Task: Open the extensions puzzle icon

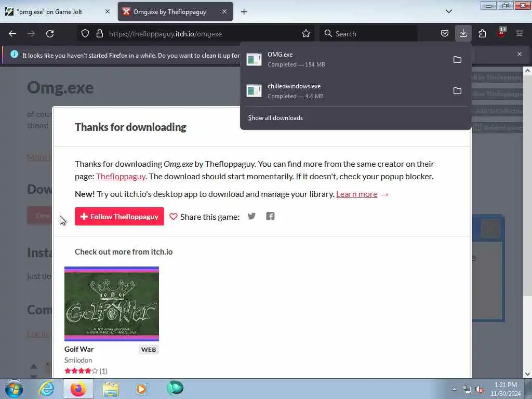Action: pyautogui.click(x=482, y=34)
